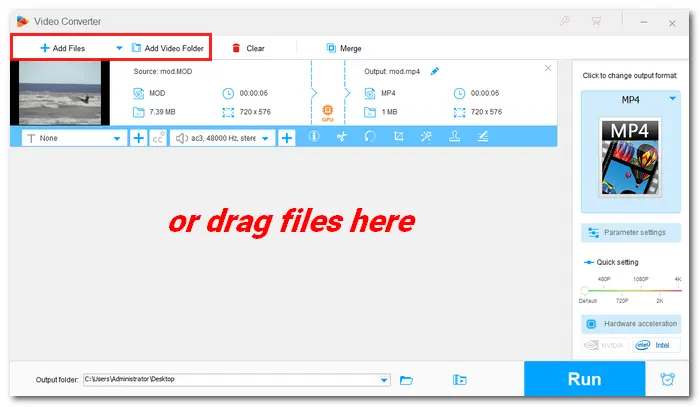This screenshot has height=407, width=700.
Task: Open the Add Files dropdown arrow
Action: point(119,48)
